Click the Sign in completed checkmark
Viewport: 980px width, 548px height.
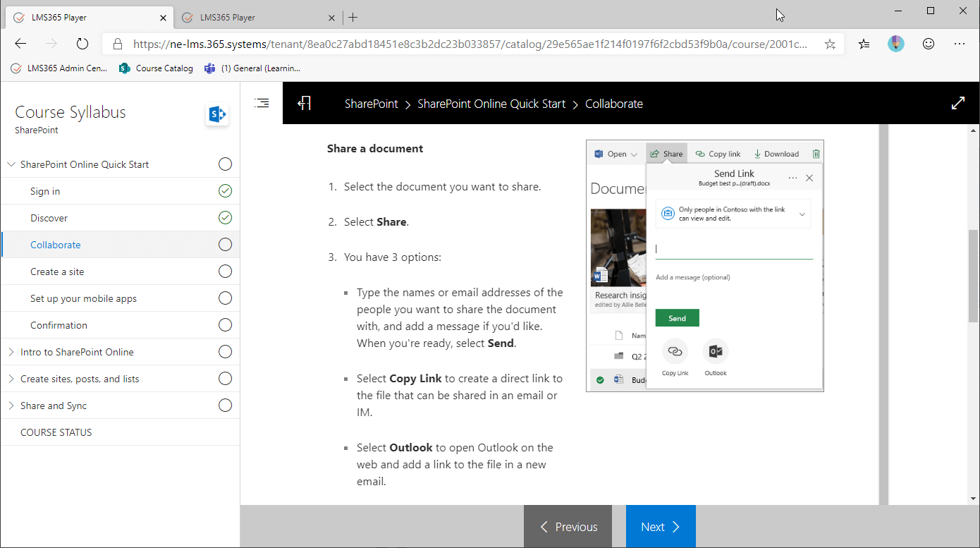tap(225, 191)
